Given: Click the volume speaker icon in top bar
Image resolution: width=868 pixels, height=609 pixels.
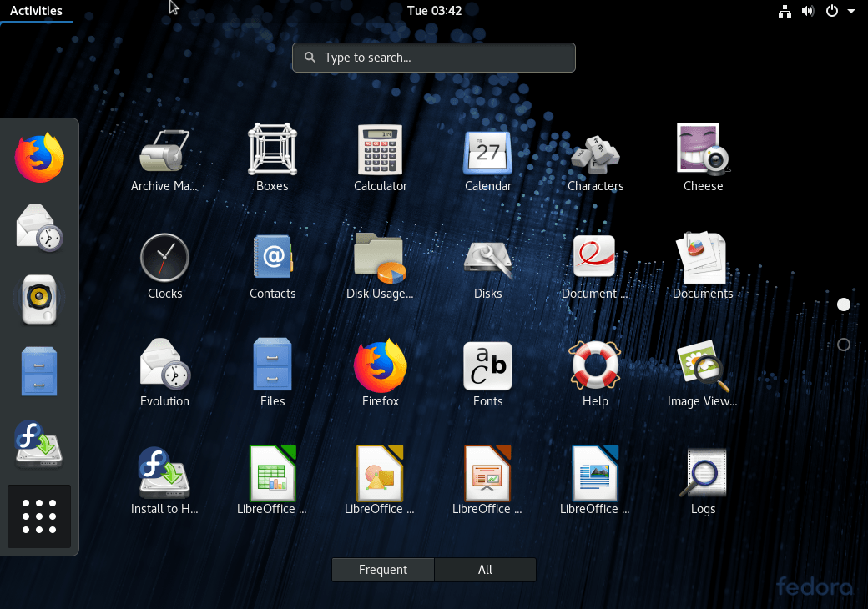Looking at the screenshot, I should 808,11.
